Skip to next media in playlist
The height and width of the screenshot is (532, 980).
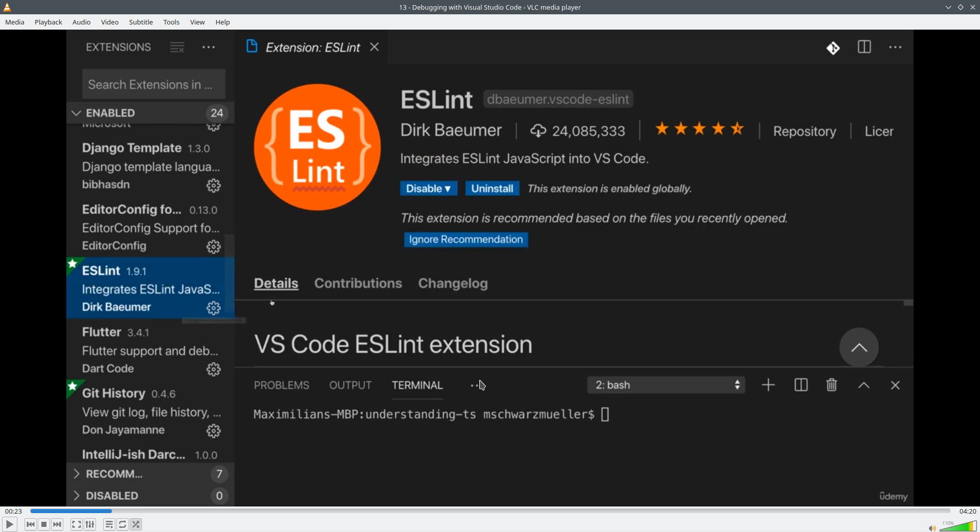coord(57,524)
